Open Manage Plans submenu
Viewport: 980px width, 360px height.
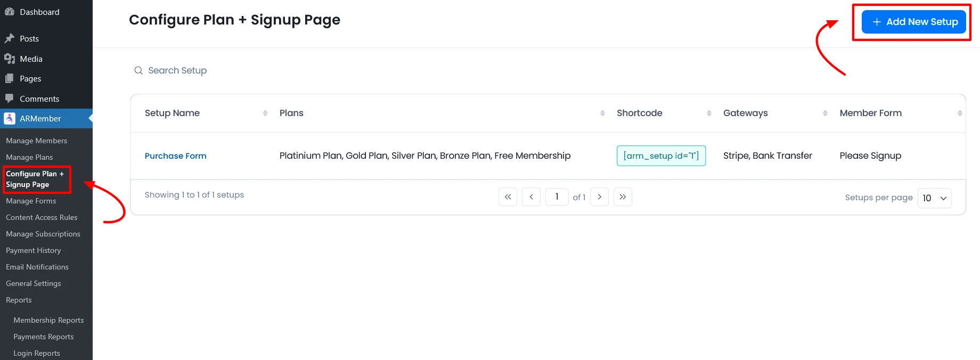coord(29,157)
